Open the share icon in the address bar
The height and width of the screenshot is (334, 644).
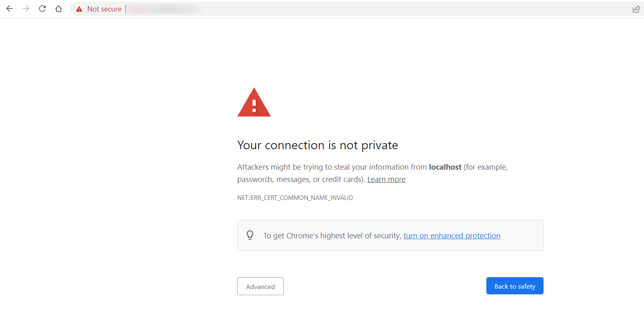click(x=636, y=9)
